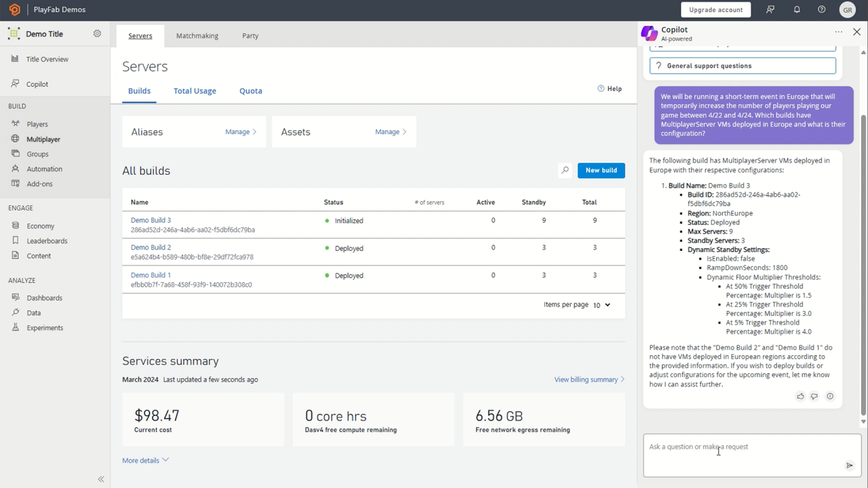
Task: Click the Add-ons sidebar icon
Action: [x=15, y=184]
